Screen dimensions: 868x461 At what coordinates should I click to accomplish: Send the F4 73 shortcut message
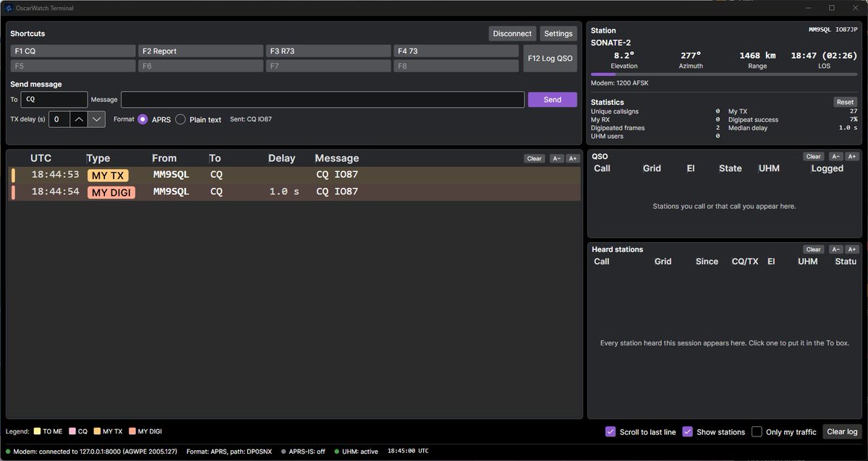click(x=456, y=51)
